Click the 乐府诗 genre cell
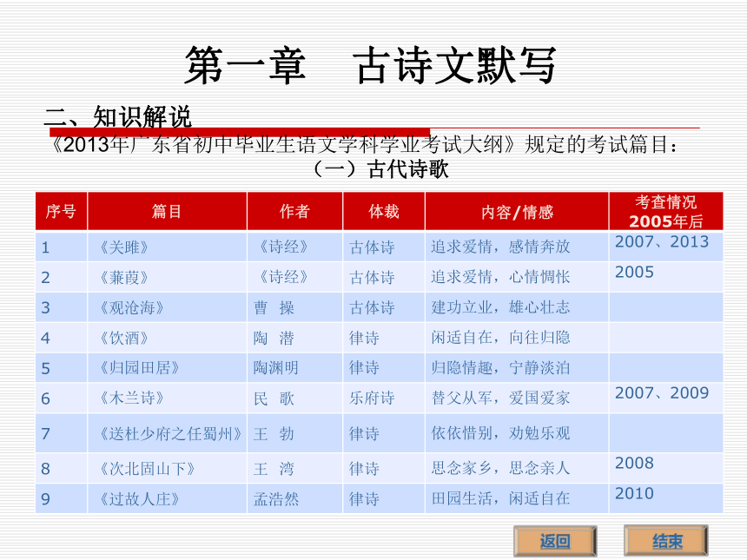The height and width of the screenshot is (560, 747). point(384,399)
